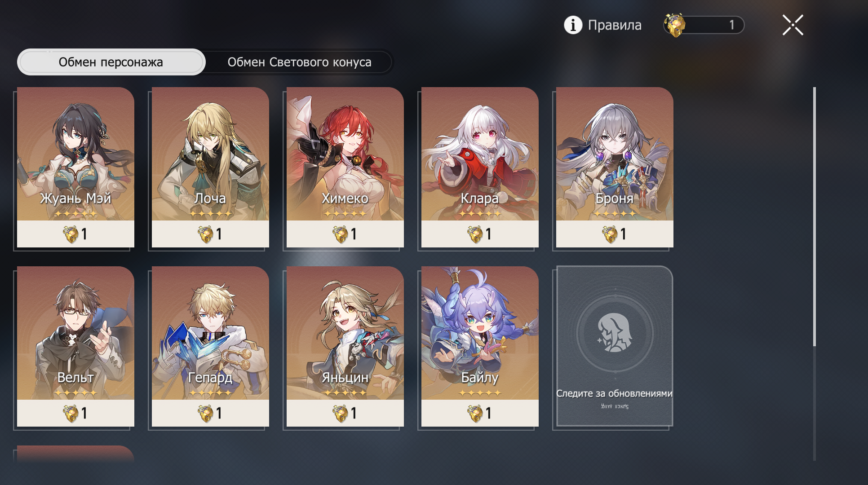
Task: Select the Клара character card
Action: click(x=480, y=167)
